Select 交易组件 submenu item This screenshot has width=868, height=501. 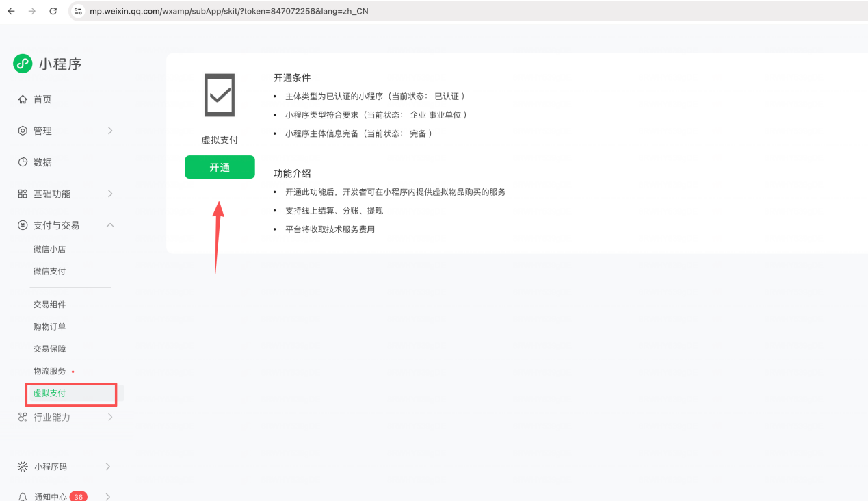49,305
